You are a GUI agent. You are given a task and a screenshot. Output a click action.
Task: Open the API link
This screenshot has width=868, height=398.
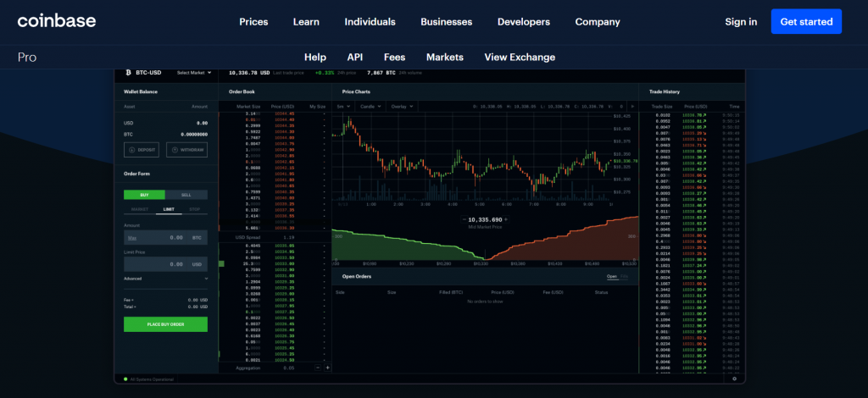[355, 57]
